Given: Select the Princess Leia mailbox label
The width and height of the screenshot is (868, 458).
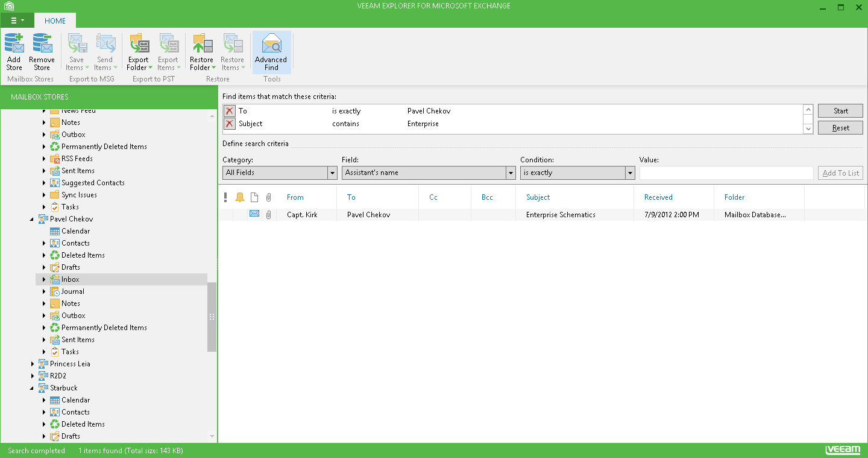Looking at the screenshot, I should (70, 364).
